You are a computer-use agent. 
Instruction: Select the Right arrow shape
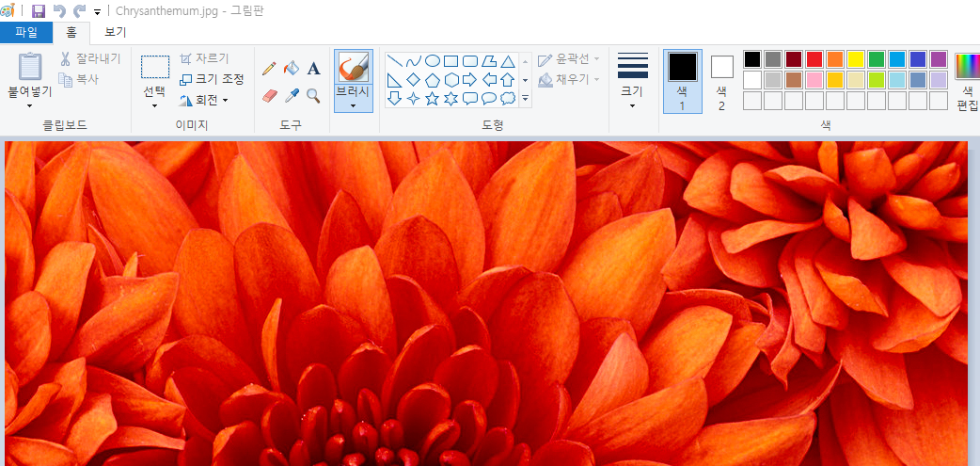point(470,80)
